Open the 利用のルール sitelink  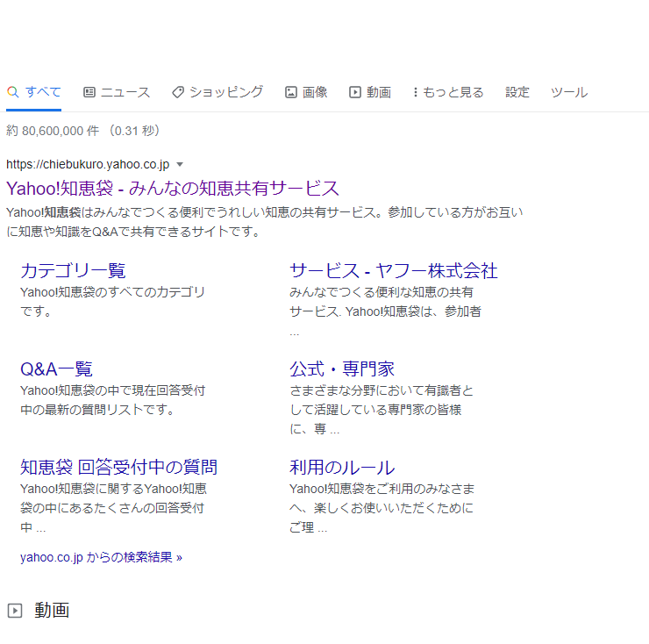tap(342, 467)
